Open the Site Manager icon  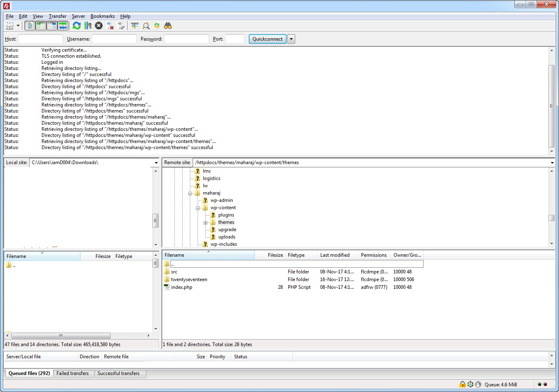(10, 26)
